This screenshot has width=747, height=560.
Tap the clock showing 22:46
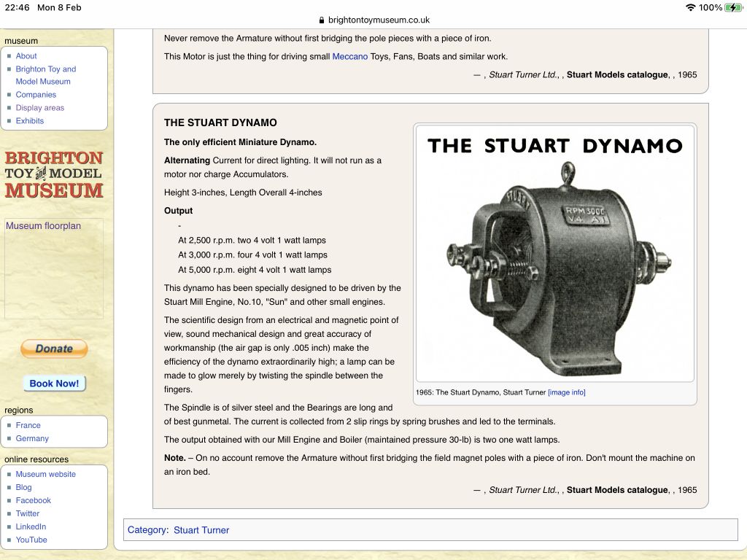18,7
